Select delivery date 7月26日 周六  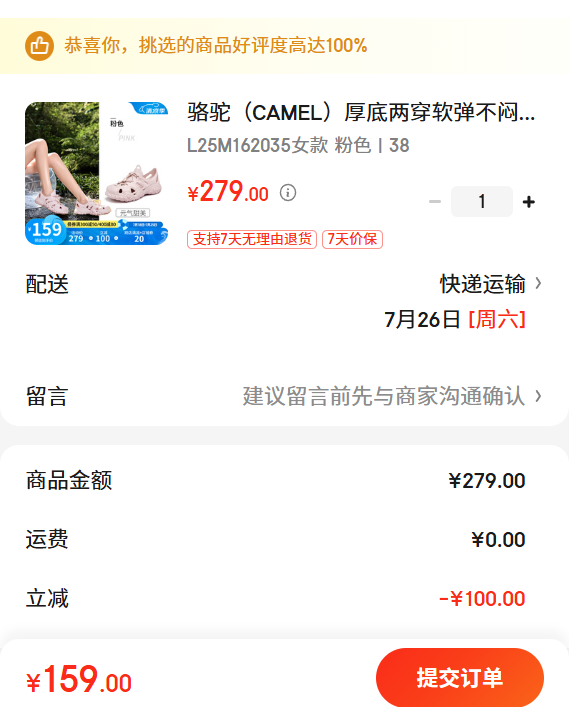click(x=455, y=320)
